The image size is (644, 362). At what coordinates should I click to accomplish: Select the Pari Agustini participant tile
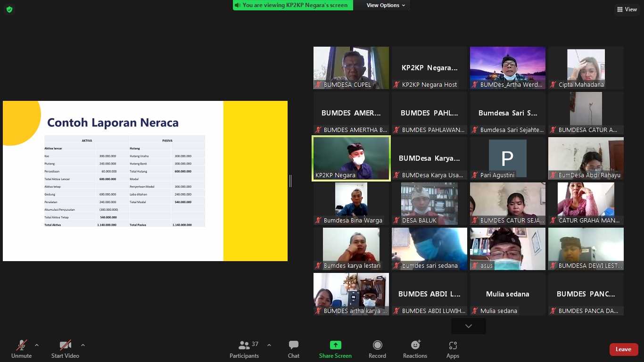tap(507, 158)
